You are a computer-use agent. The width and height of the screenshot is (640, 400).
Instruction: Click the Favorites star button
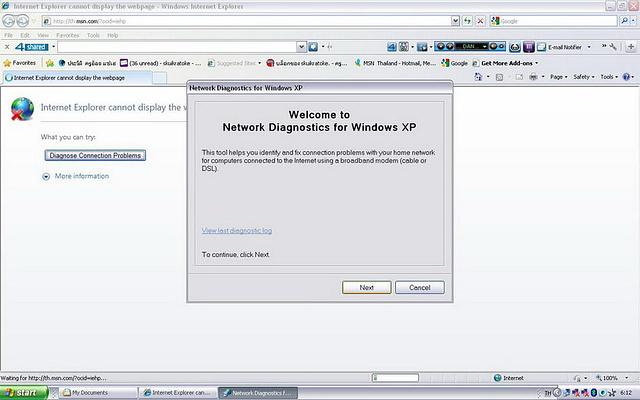(x=20, y=63)
